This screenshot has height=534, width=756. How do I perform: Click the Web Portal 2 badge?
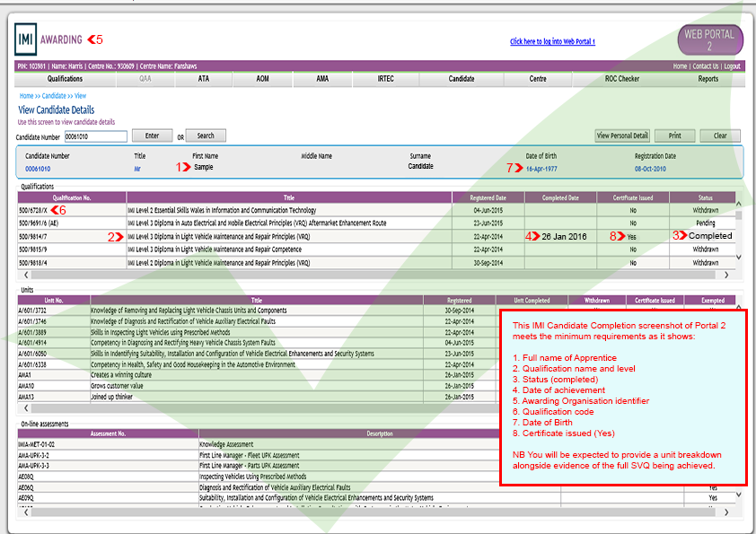710,40
